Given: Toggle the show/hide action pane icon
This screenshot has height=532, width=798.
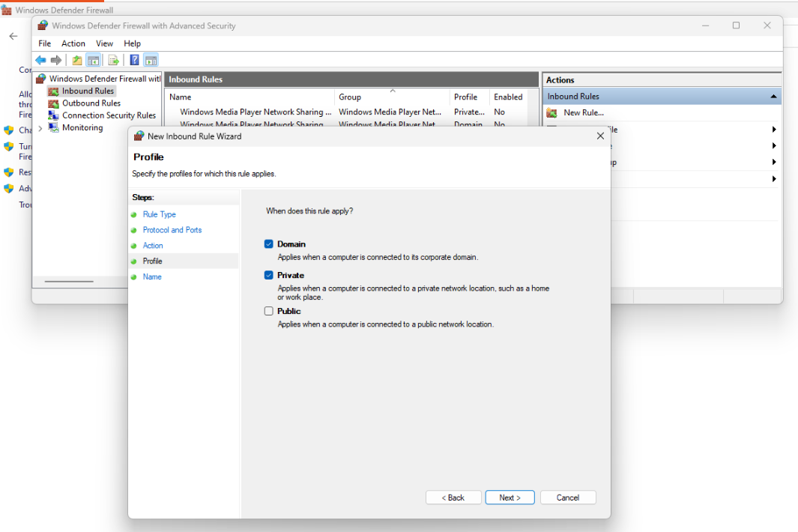Looking at the screenshot, I should click(x=151, y=60).
